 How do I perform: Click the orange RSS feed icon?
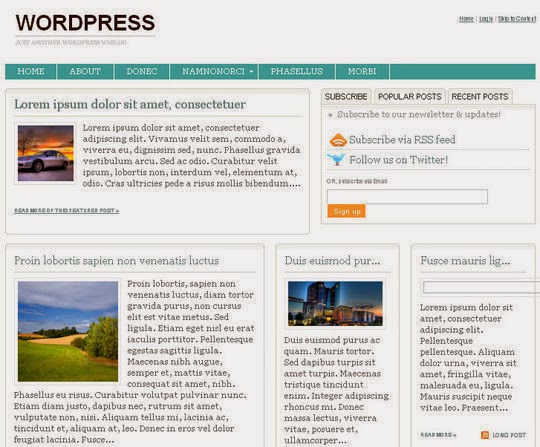click(x=338, y=140)
